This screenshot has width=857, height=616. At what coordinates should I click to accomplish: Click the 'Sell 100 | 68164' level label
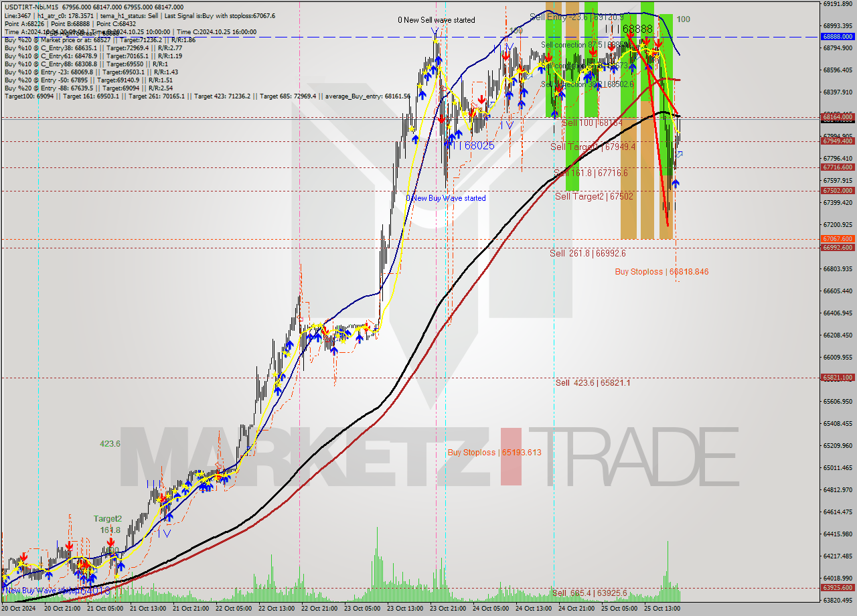coord(593,123)
